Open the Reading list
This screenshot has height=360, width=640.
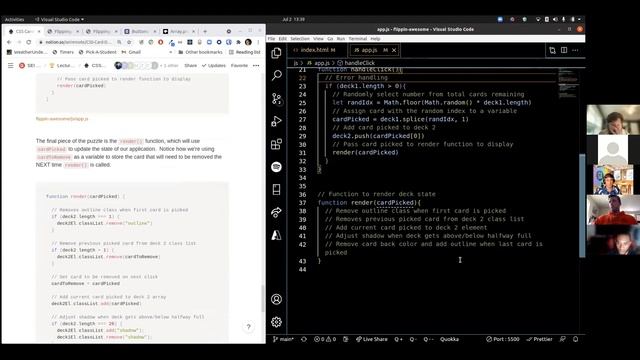point(244,52)
